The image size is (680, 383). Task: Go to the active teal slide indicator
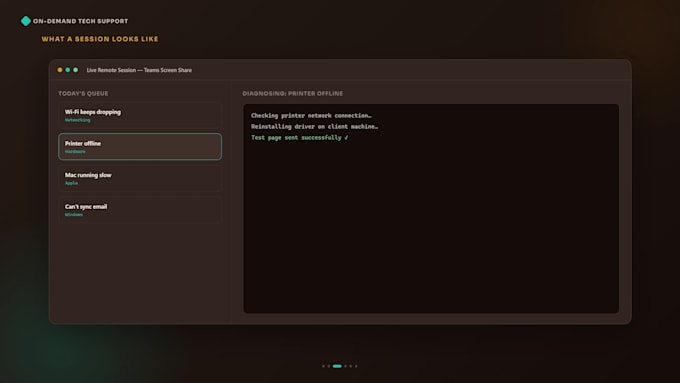tap(337, 366)
